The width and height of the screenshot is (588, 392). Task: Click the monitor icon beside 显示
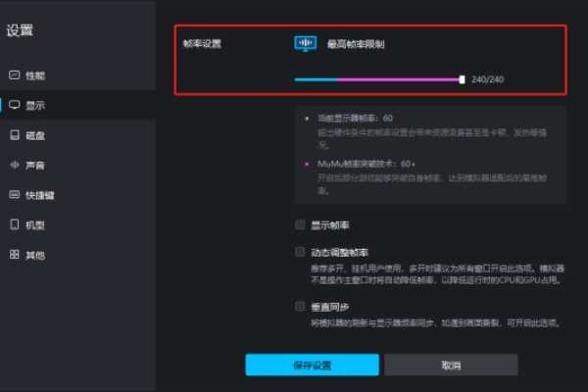click(15, 105)
